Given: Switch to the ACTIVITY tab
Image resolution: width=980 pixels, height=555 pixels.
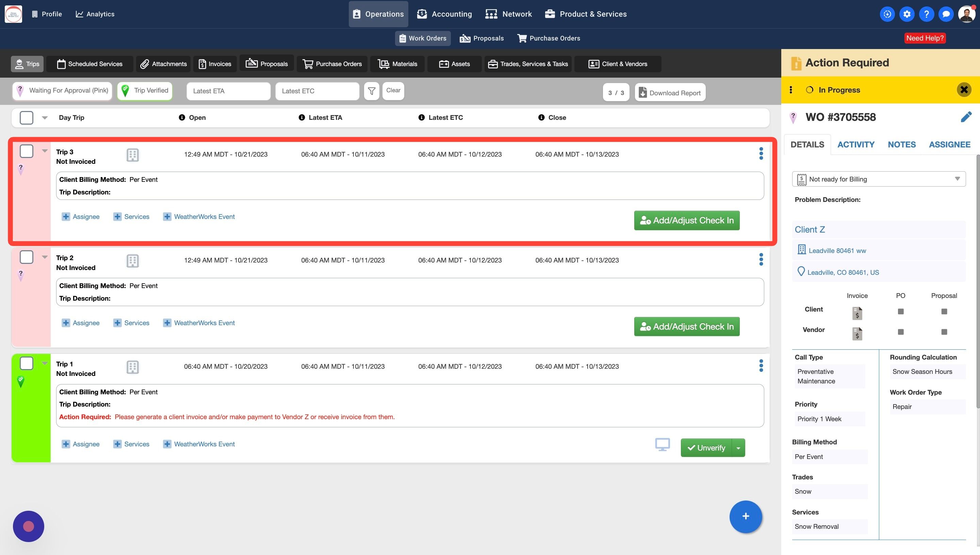Looking at the screenshot, I should coord(855,144).
